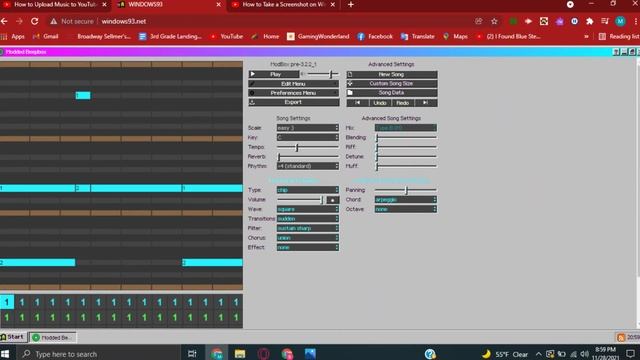Create a New Song
Screen dimensions: 640x360
(x=391, y=74)
